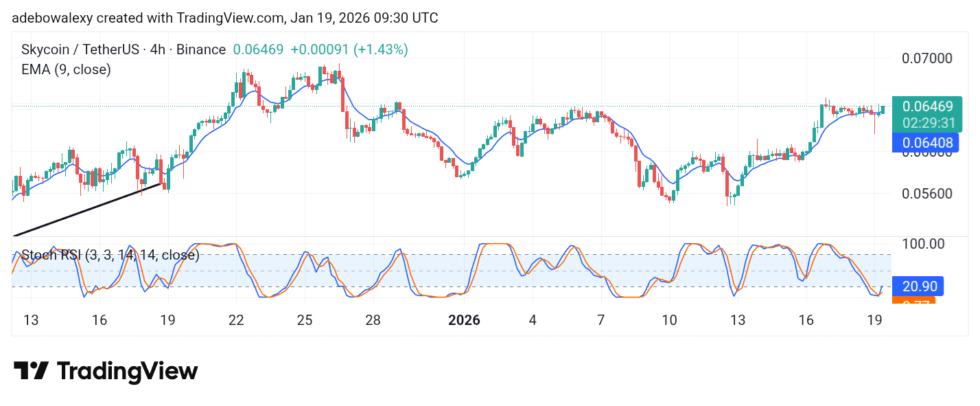Click the Stoch RSI indicator label
Image resolution: width=980 pixels, height=406 pixels.
point(110,255)
